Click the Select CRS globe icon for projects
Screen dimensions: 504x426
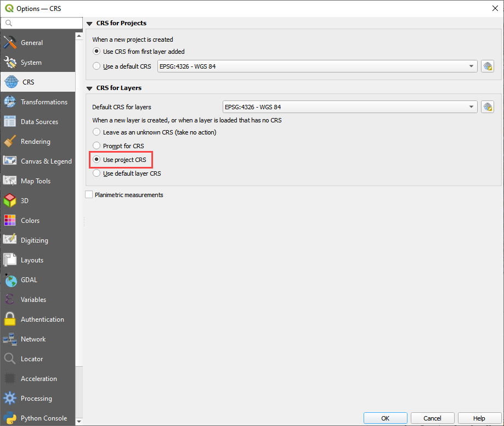(488, 66)
